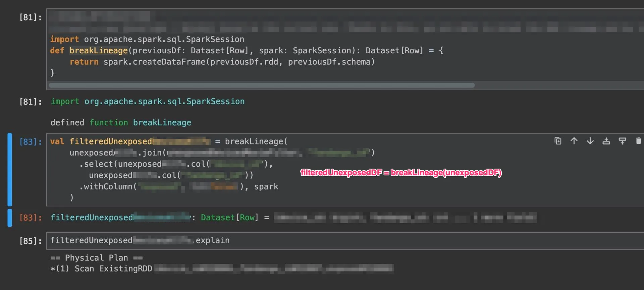The height and width of the screenshot is (290, 644).
Task: Collapse cell 83 input via blue side bar
Action: [x=10, y=169]
